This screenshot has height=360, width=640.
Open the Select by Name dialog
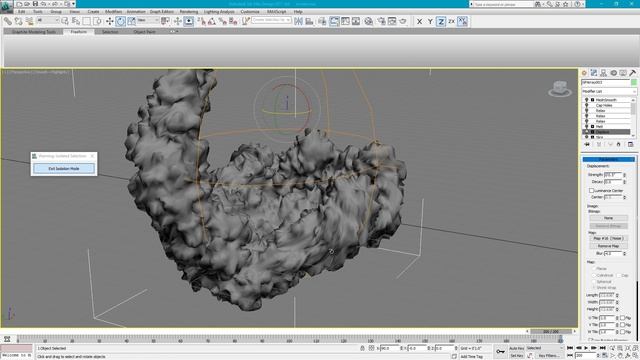click(x=76, y=21)
